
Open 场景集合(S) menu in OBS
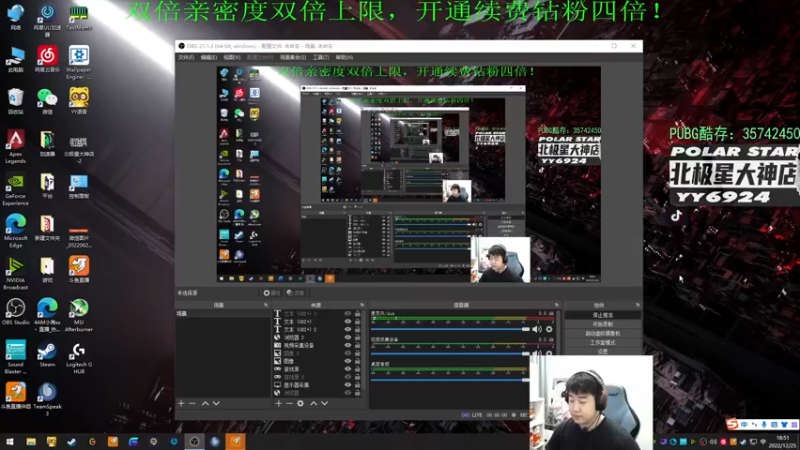click(x=293, y=58)
